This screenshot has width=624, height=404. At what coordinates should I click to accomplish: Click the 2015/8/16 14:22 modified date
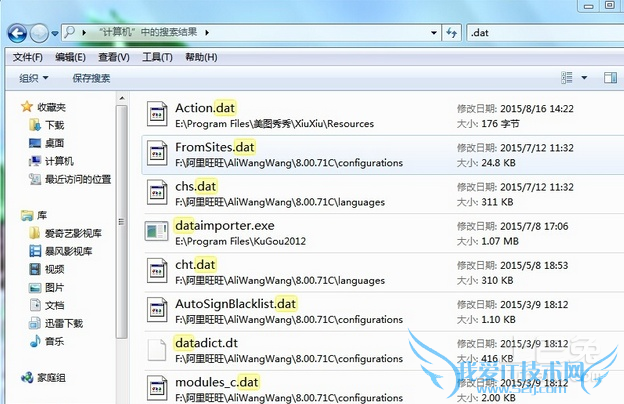[537, 109]
